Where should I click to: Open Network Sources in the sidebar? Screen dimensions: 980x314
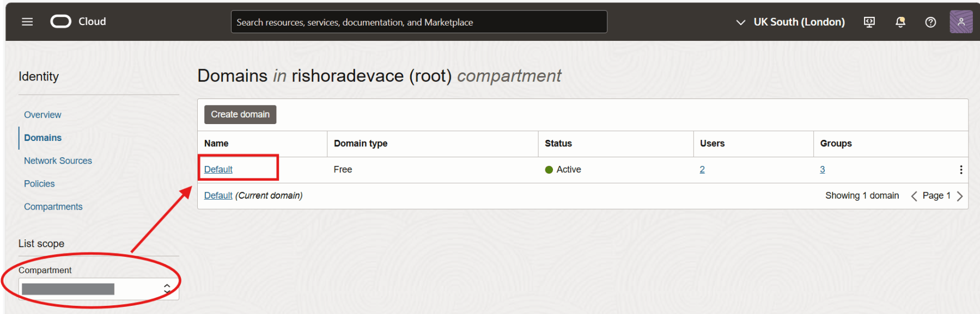58,161
